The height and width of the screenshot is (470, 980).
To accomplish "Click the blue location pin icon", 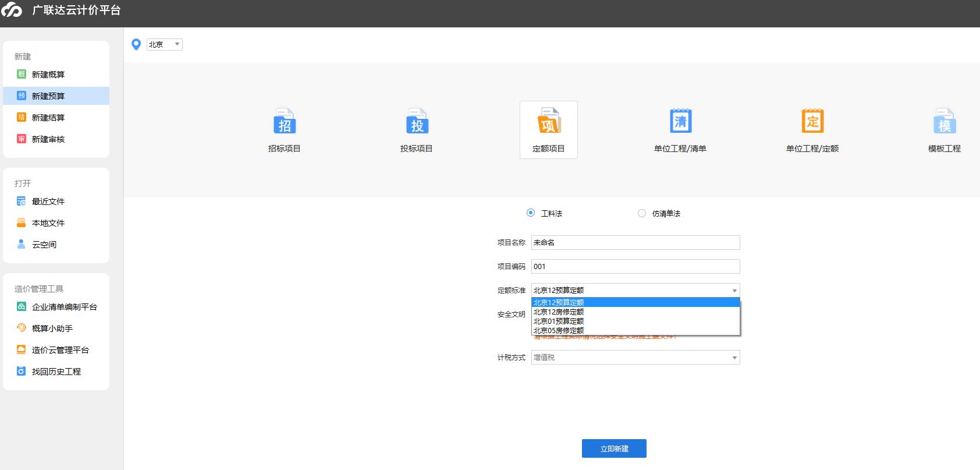I will [x=136, y=44].
